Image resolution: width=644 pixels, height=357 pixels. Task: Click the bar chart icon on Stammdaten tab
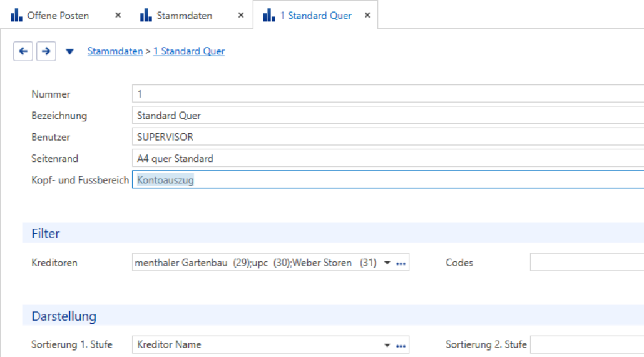[x=146, y=15]
